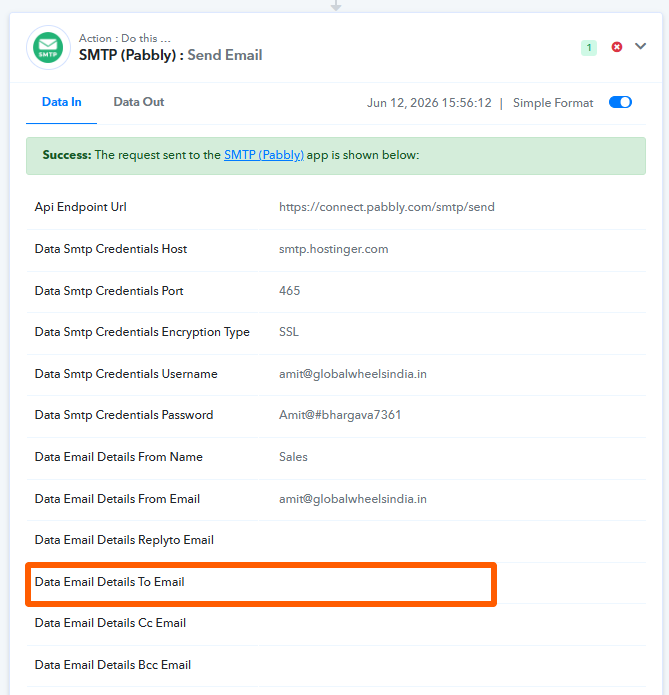Click the red delete step icon
Screen dimensions: 669x695
[617, 47]
